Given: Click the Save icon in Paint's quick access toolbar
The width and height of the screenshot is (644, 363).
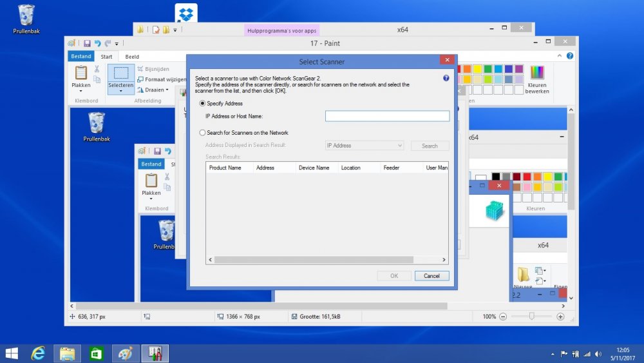Looking at the screenshot, I should click(x=87, y=43).
